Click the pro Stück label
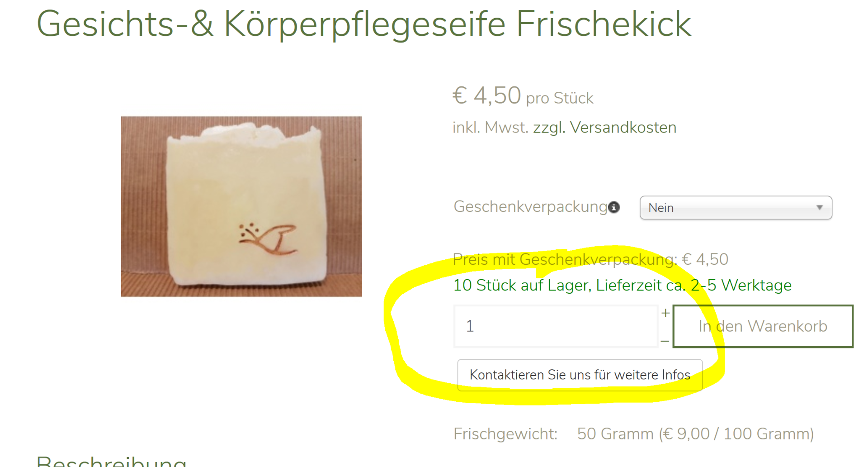The height and width of the screenshot is (467, 868). click(x=560, y=98)
